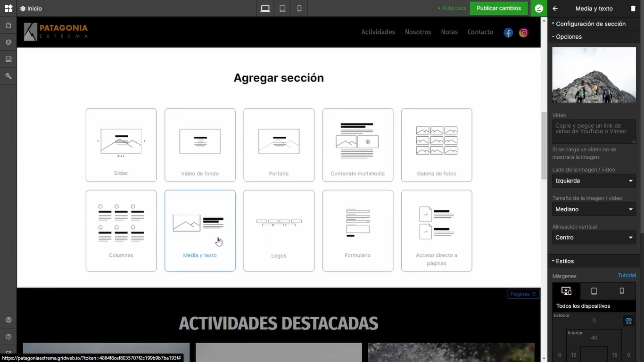This screenshot has height=362, width=644.
Task: Switch to desktop preview icon
Action: pos(265,8)
